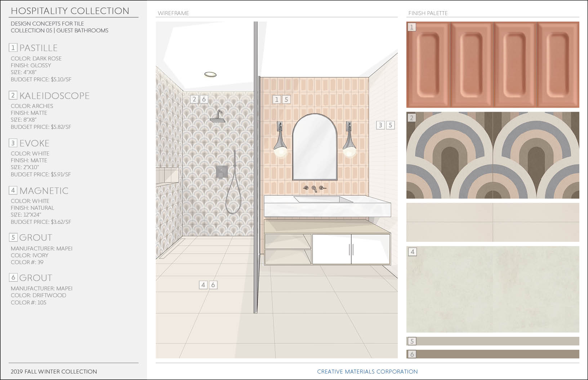Click the white vanity cabinet doors
Screen dimensions: 588x380
pyautogui.click(x=351, y=249)
